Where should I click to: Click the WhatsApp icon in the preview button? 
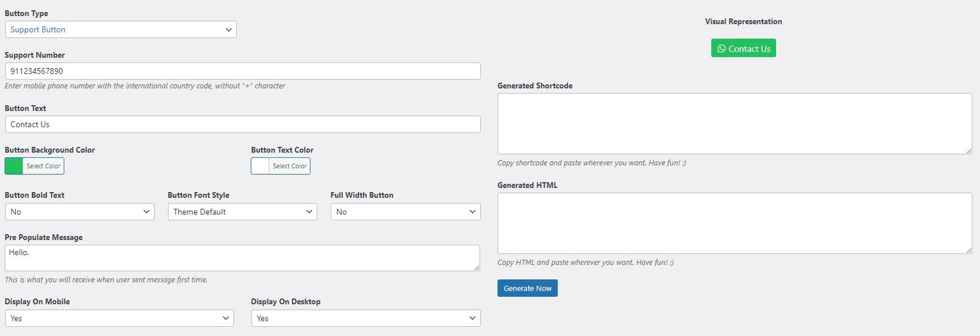click(x=721, y=49)
